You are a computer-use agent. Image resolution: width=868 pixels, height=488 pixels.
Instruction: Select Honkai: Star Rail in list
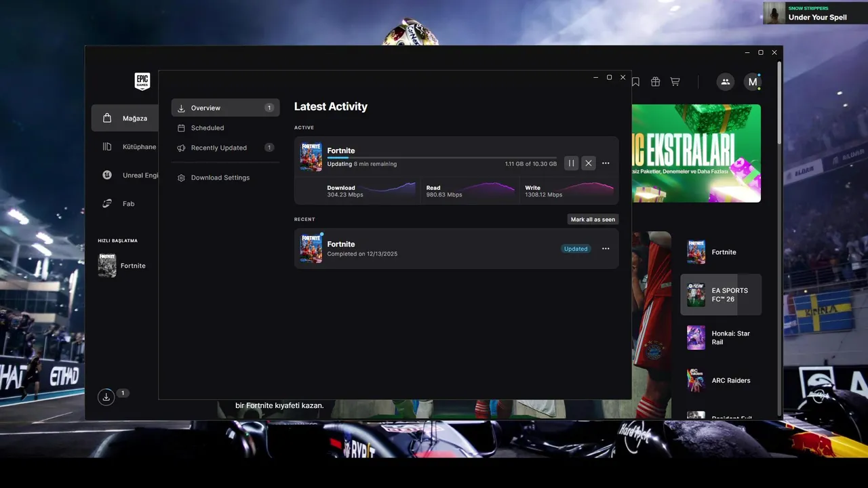721,338
